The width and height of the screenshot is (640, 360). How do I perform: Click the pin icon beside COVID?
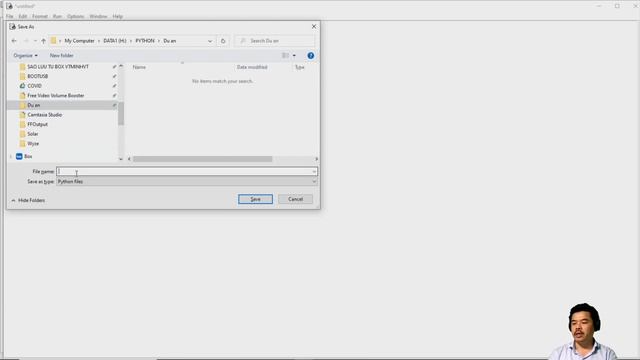pyautogui.click(x=114, y=86)
